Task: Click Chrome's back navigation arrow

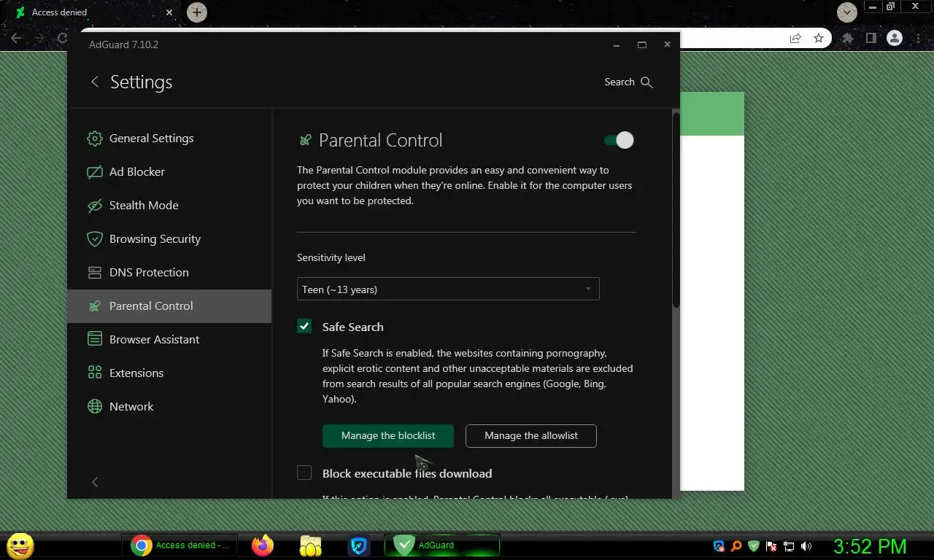Action: tap(16, 38)
